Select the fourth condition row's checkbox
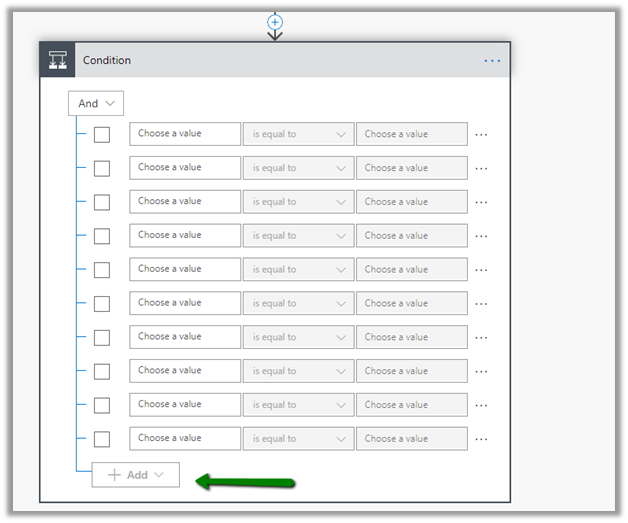This screenshot has width=628, height=523. (102, 236)
